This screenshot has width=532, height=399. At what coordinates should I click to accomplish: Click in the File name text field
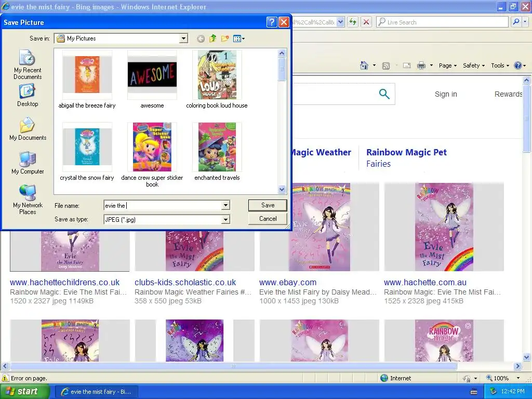[x=163, y=205]
